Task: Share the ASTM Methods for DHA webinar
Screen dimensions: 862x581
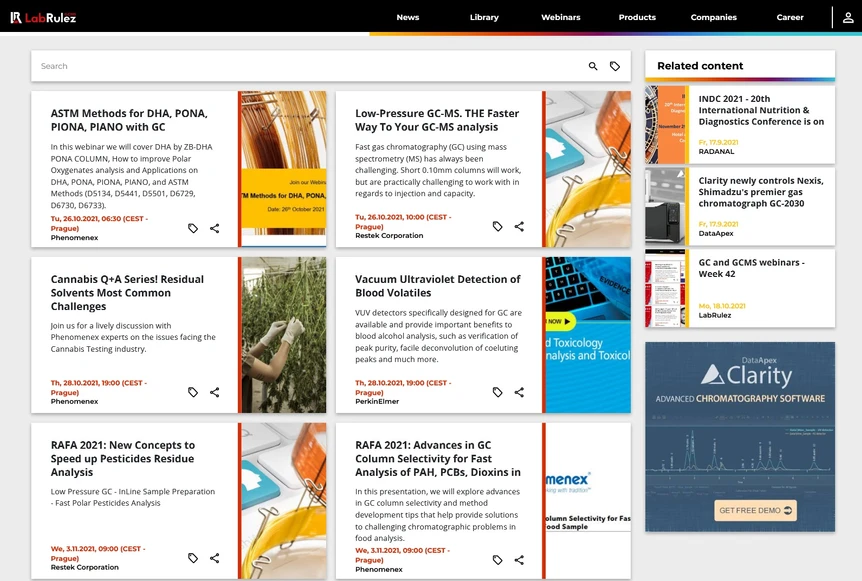Action: pyautogui.click(x=214, y=228)
